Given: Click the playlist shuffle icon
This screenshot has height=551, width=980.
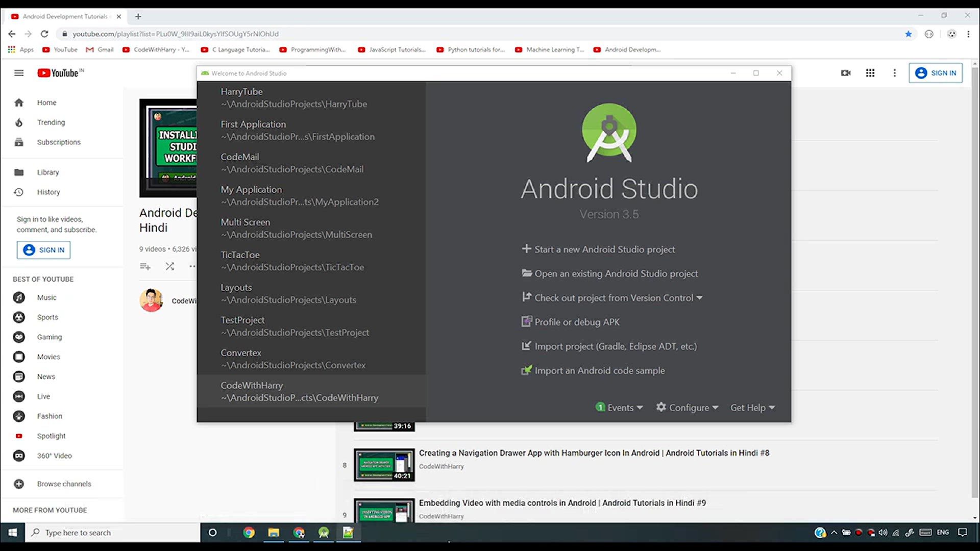Looking at the screenshot, I should [170, 266].
